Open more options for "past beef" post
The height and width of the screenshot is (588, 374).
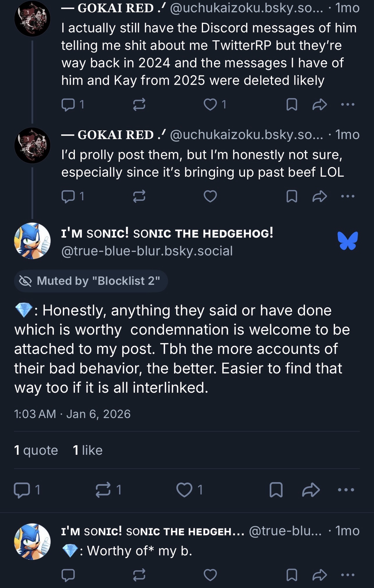click(348, 196)
